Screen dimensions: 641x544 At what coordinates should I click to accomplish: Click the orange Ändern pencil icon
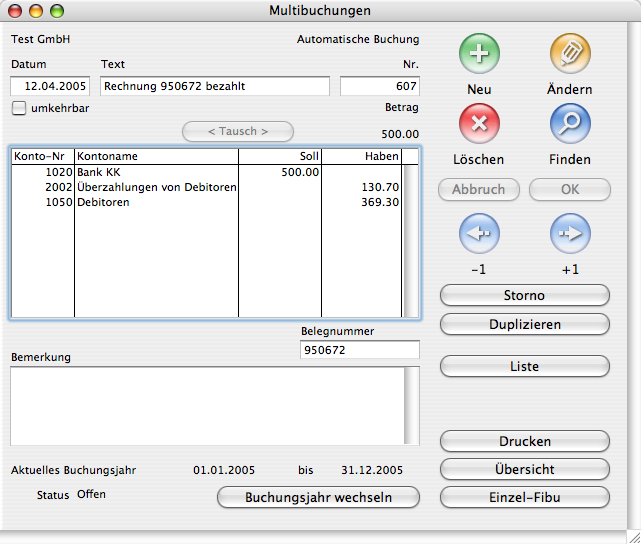coord(570,53)
